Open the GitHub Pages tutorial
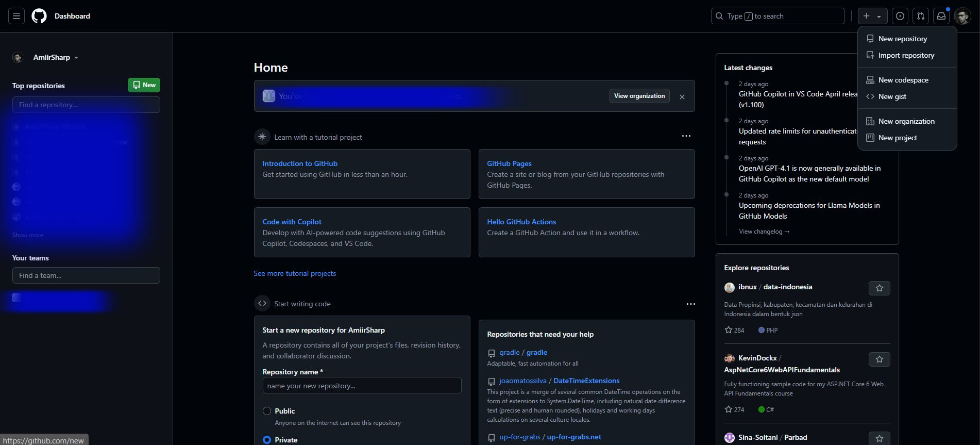This screenshot has height=445, width=980. (x=509, y=163)
